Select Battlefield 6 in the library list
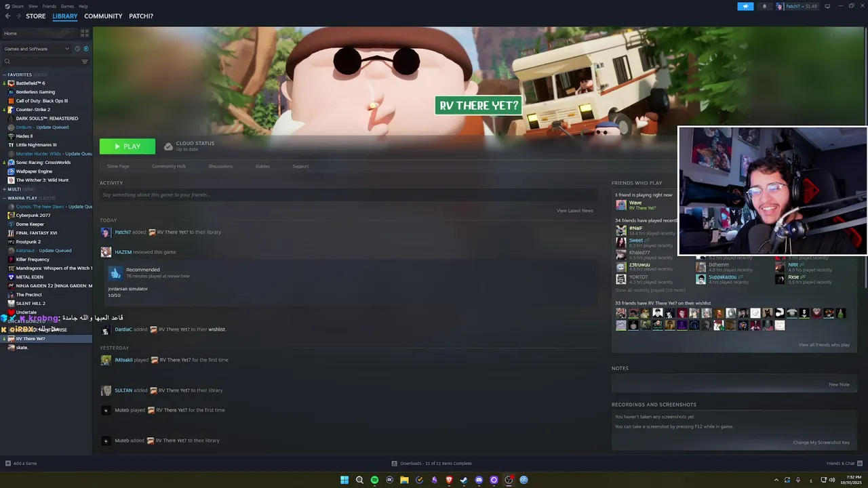Viewport: 868px width, 488px height. click(31, 83)
